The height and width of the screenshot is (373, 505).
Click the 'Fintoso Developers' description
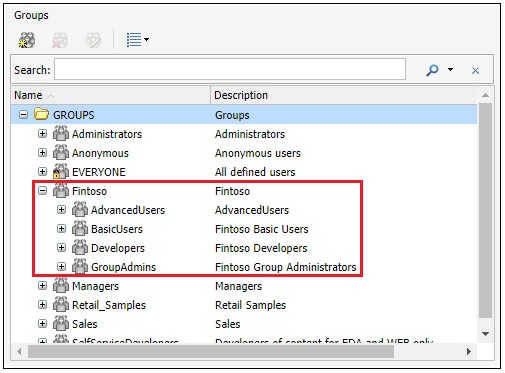point(261,248)
